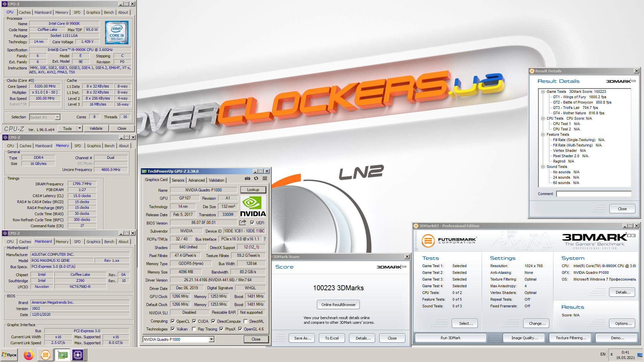
Task: Open the GPU-Z hamburger menu
Action: [x=265, y=179]
